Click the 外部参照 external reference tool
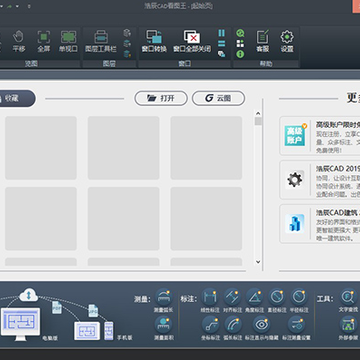This screenshot has height=360, width=360. pos(348,328)
